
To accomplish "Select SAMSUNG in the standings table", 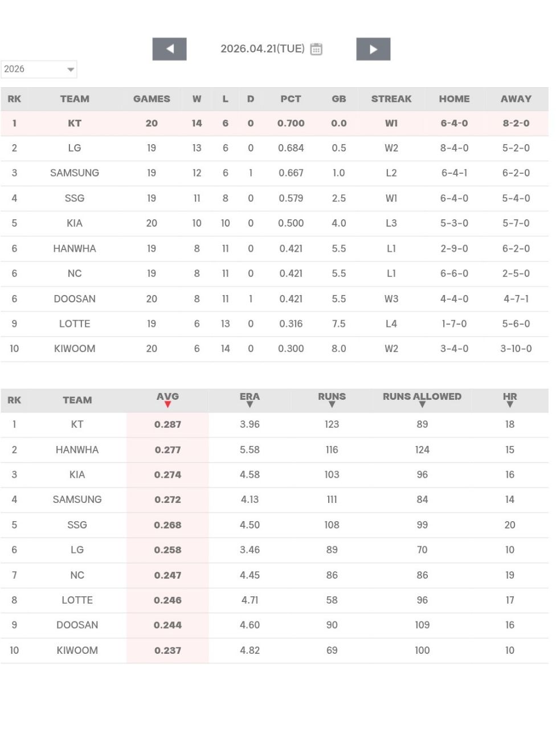I will [75, 173].
